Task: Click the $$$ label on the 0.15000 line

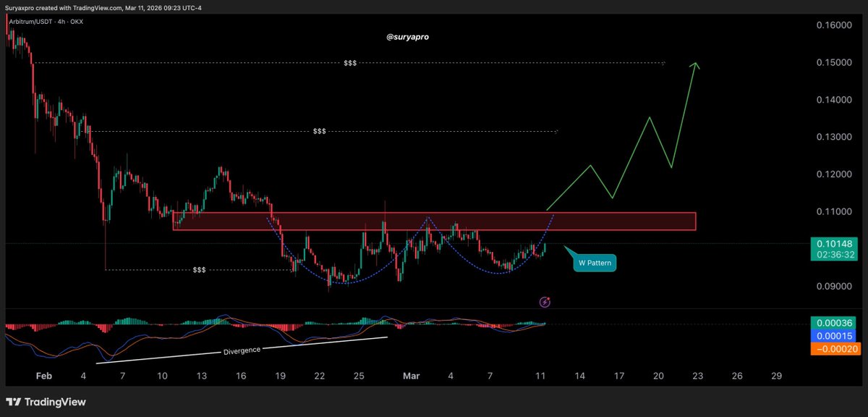Action: [350, 64]
